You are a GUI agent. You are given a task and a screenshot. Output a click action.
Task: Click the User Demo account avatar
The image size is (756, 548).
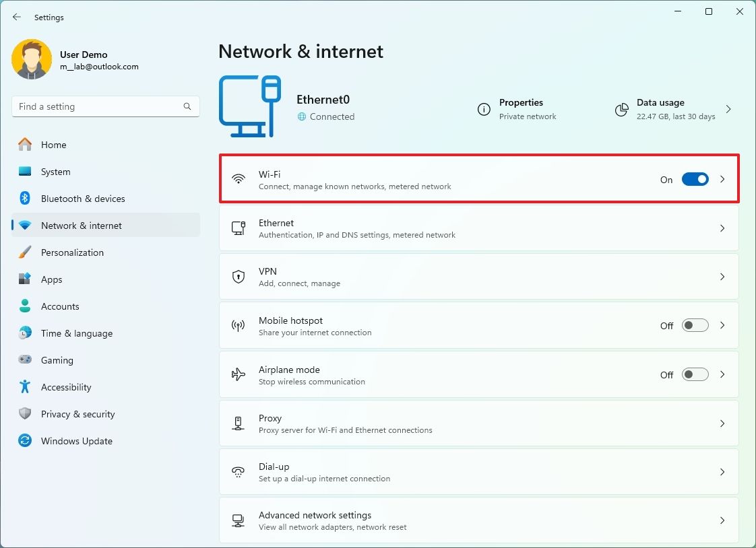[x=32, y=59]
